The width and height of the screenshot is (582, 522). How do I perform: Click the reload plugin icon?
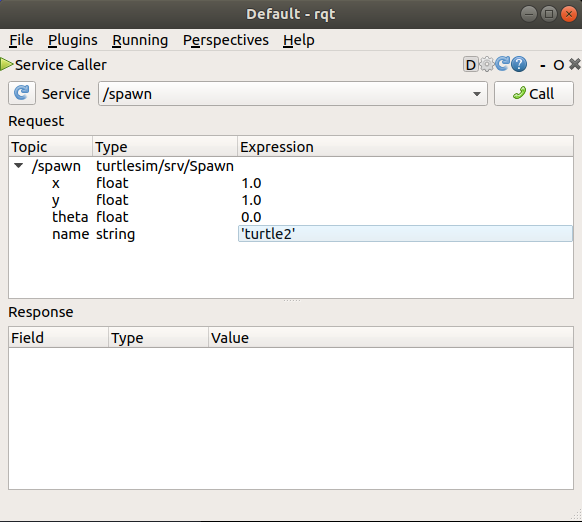tap(503, 64)
